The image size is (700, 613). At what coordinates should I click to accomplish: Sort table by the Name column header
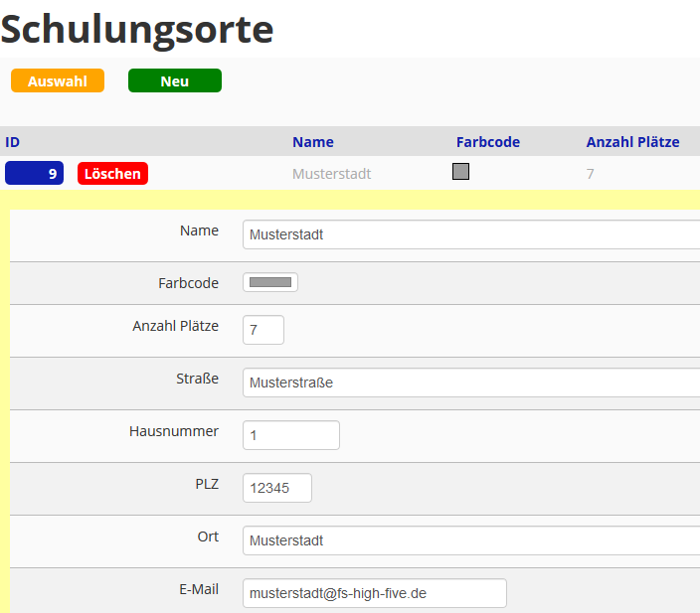(312, 142)
